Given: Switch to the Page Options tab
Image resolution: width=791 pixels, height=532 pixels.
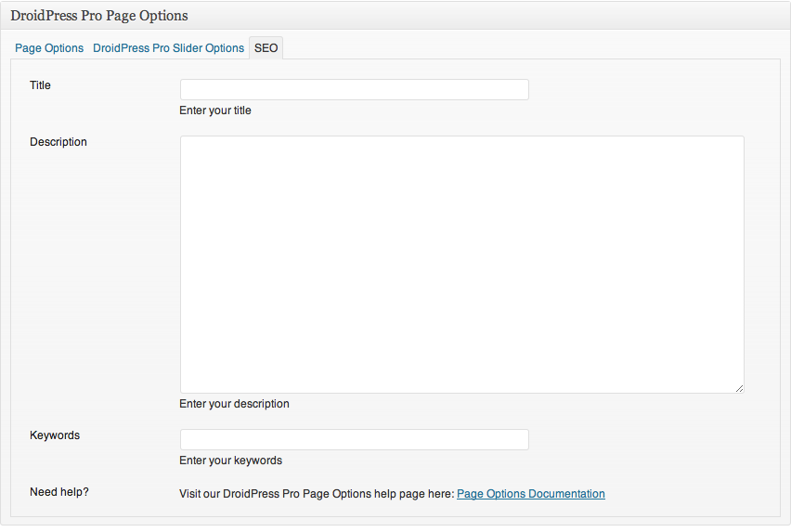Looking at the screenshot, I should point(49,48).
